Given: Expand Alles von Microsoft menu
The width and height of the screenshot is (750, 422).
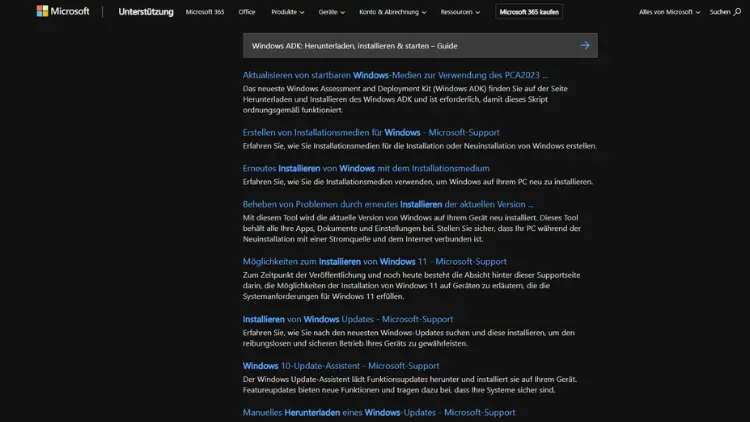Looking at the screenshot, I should (669, 12).
